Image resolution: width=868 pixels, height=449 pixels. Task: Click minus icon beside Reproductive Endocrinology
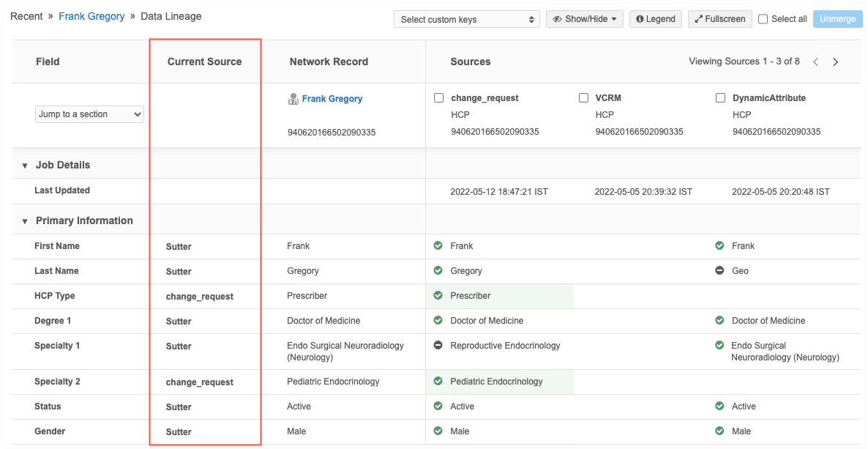tap(438, 345)
